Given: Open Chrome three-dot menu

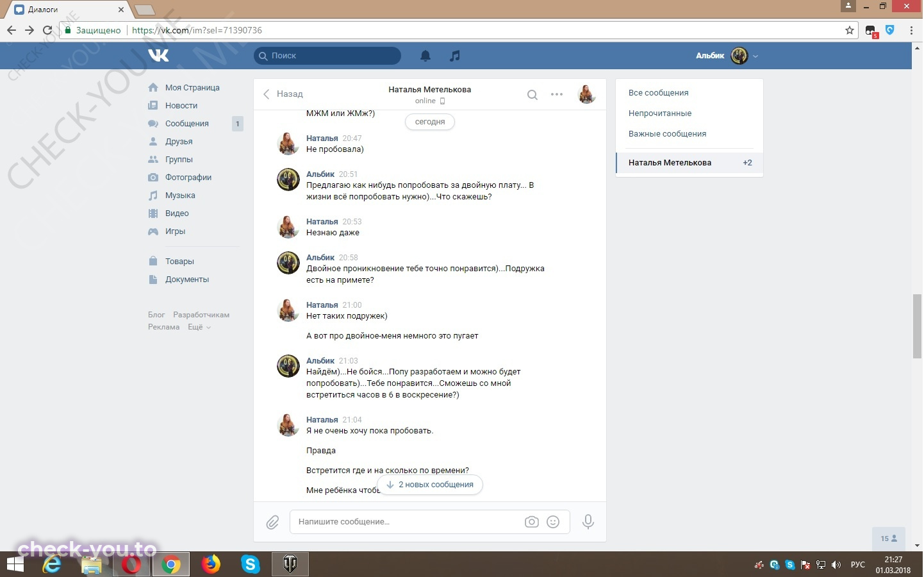Looking at the screenshot, I should tap(911, 30).
